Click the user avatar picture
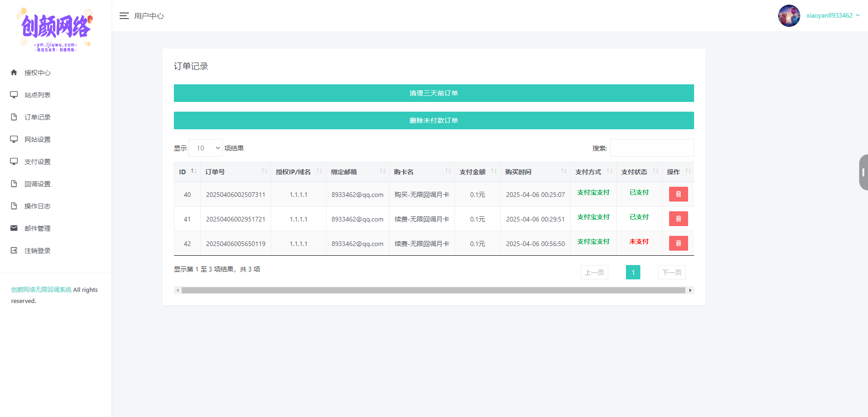 tap(789, 16)
